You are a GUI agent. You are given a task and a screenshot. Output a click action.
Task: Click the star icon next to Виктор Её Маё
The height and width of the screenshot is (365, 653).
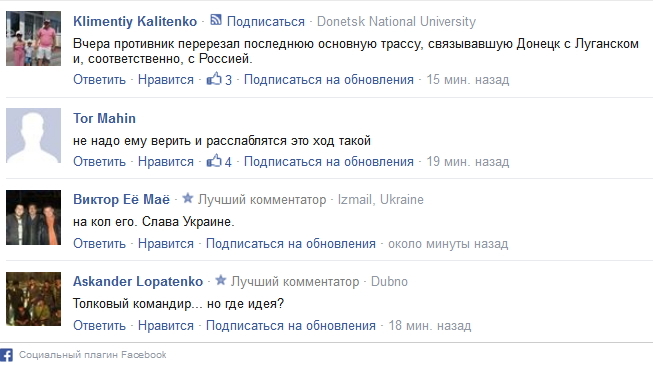point(187,198)
